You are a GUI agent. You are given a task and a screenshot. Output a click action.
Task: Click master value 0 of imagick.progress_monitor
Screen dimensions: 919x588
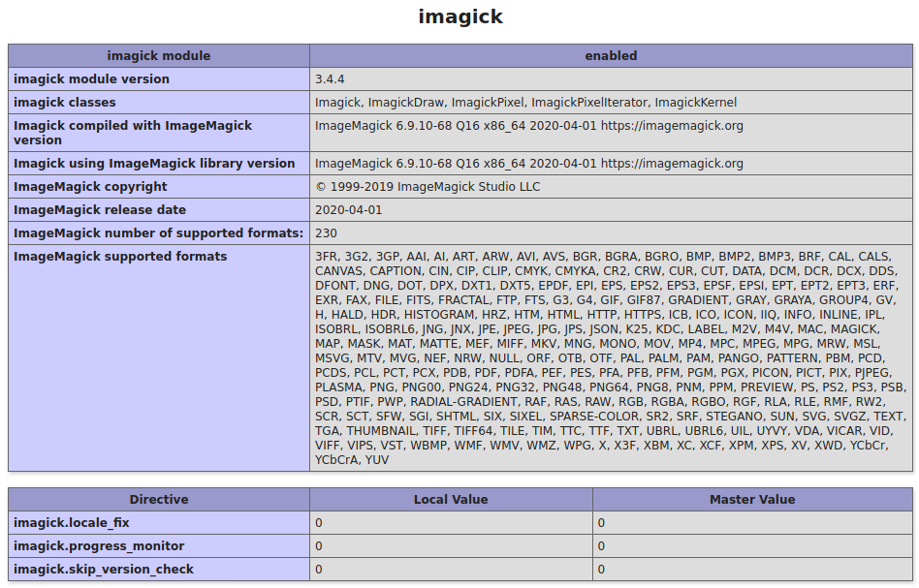[601, 545]
